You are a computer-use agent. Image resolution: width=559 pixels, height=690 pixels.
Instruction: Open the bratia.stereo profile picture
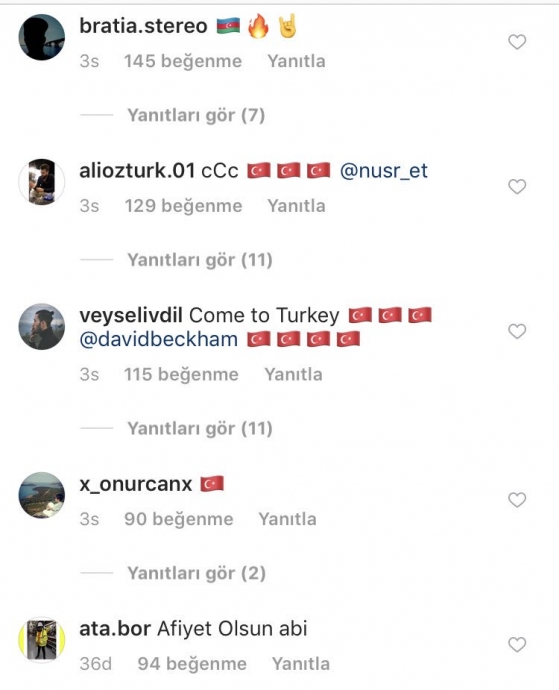tap(42, 37)
